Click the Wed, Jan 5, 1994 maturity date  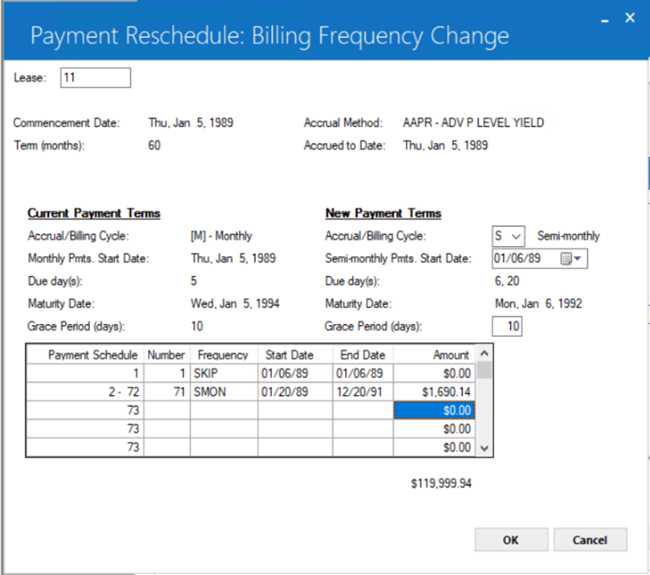tap(235, 303)
